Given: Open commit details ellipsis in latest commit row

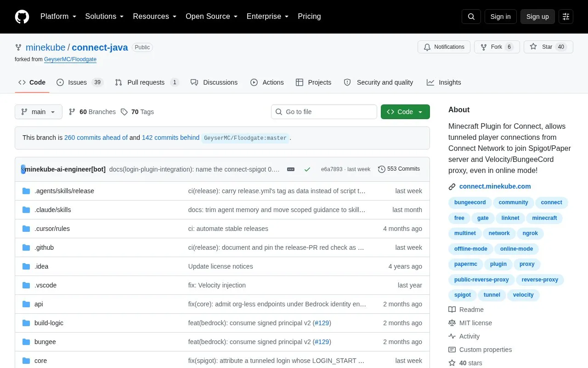Looking at the screenshot, I should point(291,169).
